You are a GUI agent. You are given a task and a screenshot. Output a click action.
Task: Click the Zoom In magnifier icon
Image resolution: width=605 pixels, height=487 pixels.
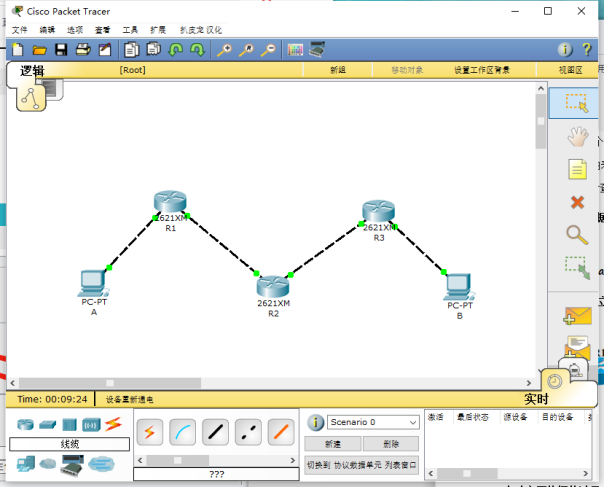[224, 50]
